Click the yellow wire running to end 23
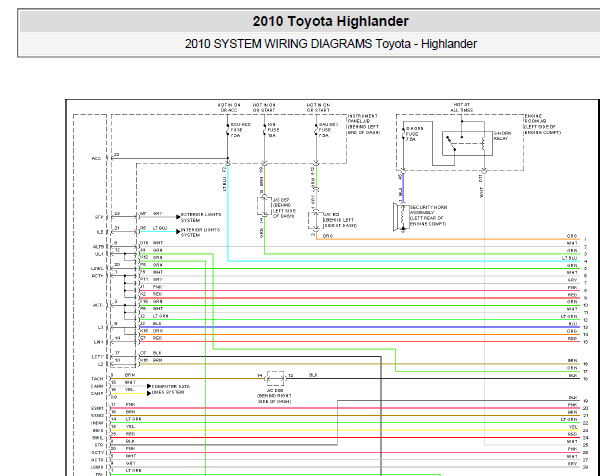 [x=344, y=430]
